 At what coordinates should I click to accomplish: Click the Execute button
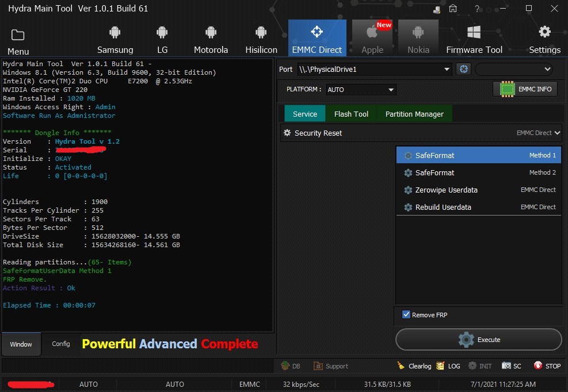tap(479, 340)
